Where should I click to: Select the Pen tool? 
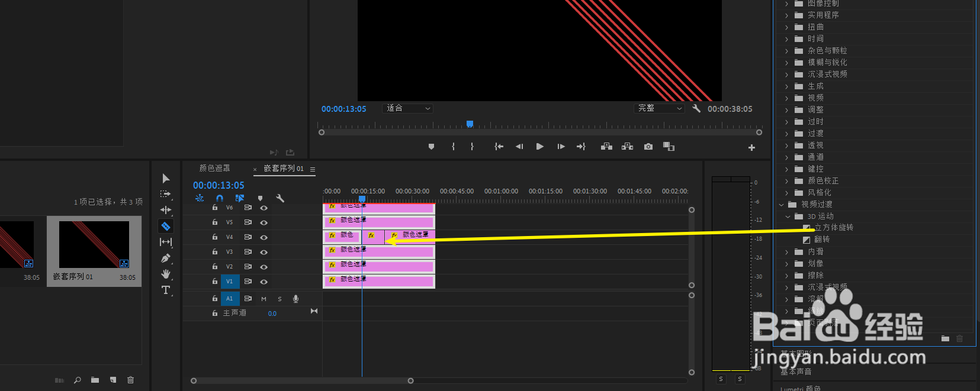[166, 258]
